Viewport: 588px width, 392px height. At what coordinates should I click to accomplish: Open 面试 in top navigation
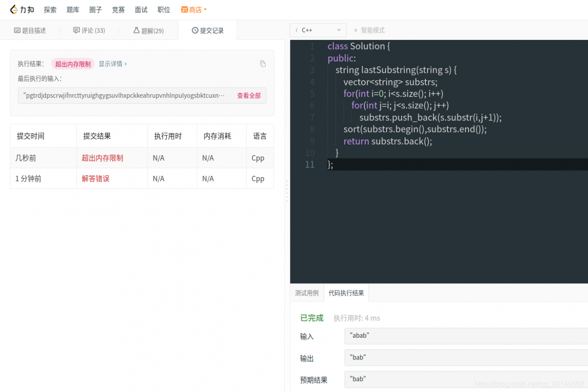[x=141, y=10]
